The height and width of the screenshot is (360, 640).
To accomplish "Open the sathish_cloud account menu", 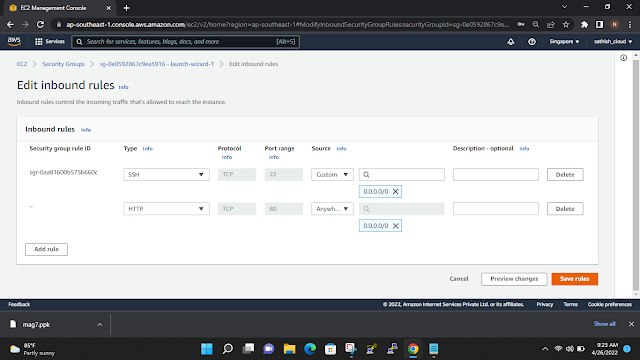I will 613,42.
